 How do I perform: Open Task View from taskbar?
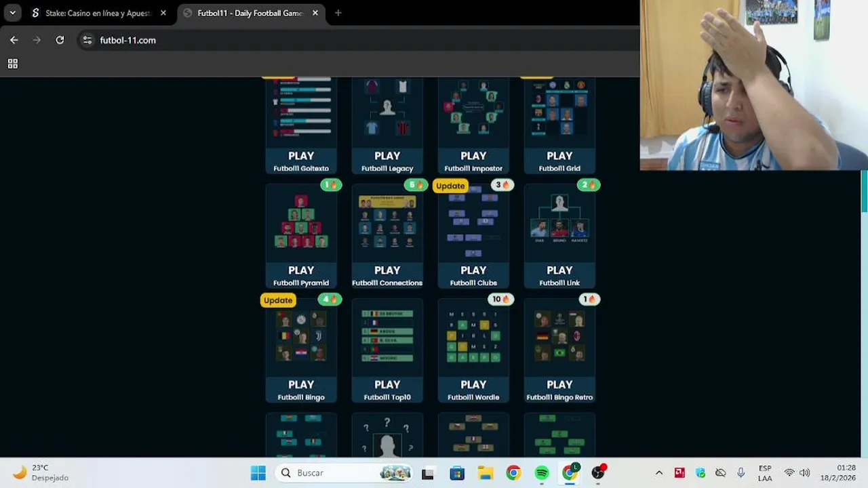pyautogui.click(x=428, y=473)
